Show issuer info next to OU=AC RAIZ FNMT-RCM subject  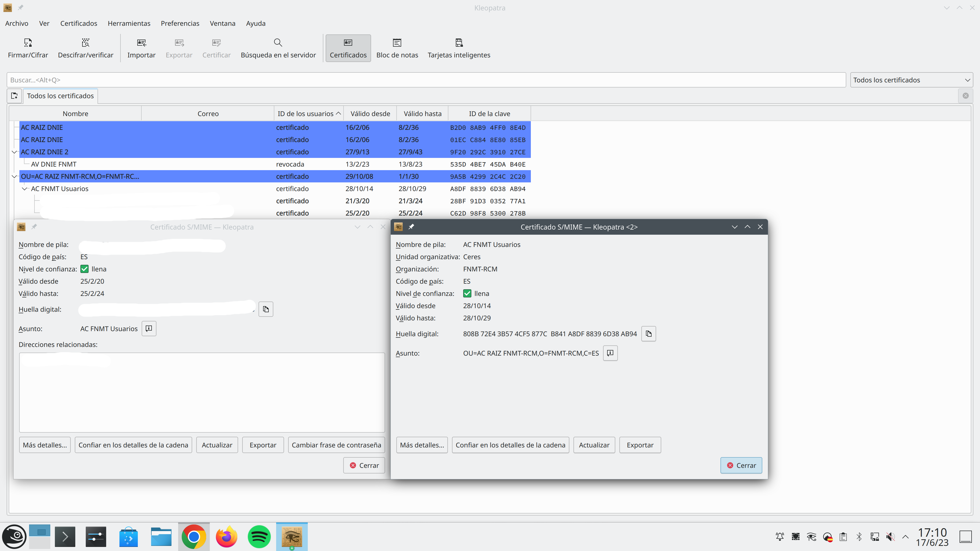pyautogui.click(x=610, y=353)
